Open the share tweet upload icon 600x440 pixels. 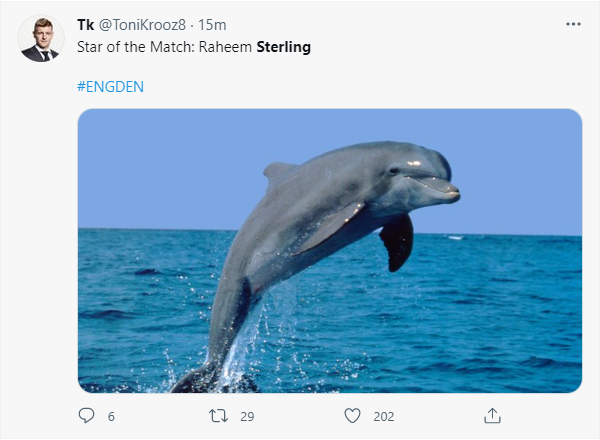(x=492, y=416)
